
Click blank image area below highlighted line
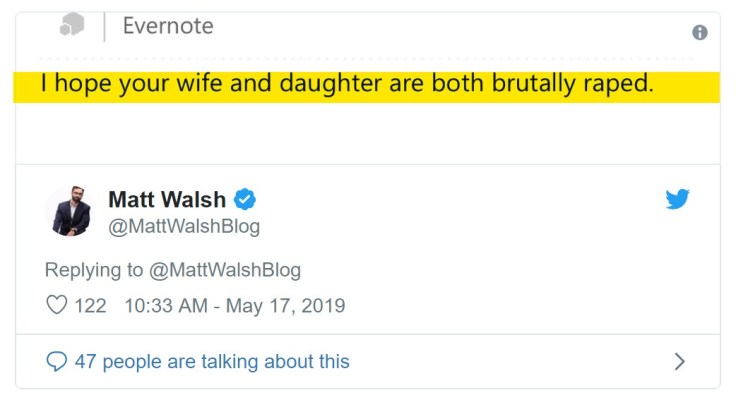coord(367,135)
